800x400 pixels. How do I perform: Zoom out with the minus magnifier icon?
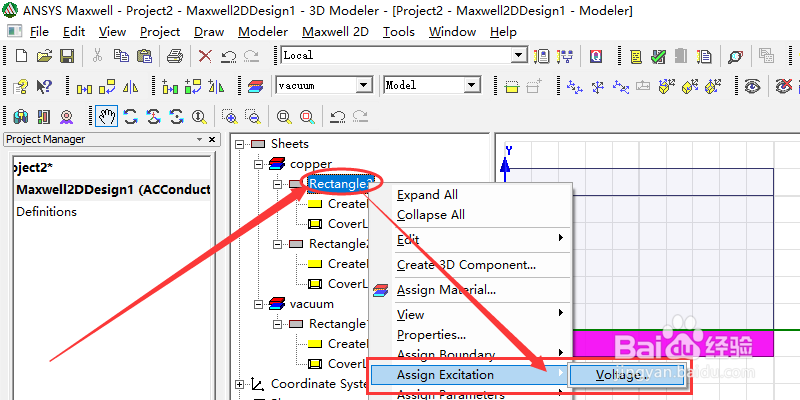point(253,117)
